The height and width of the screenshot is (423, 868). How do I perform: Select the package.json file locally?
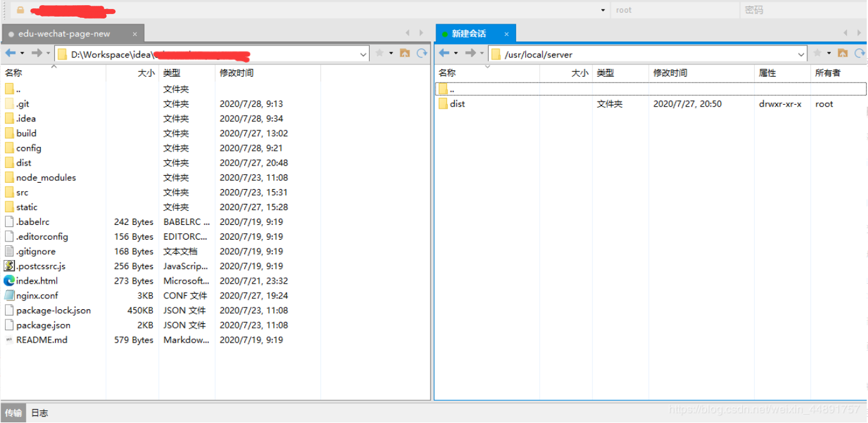click(38, 325)
